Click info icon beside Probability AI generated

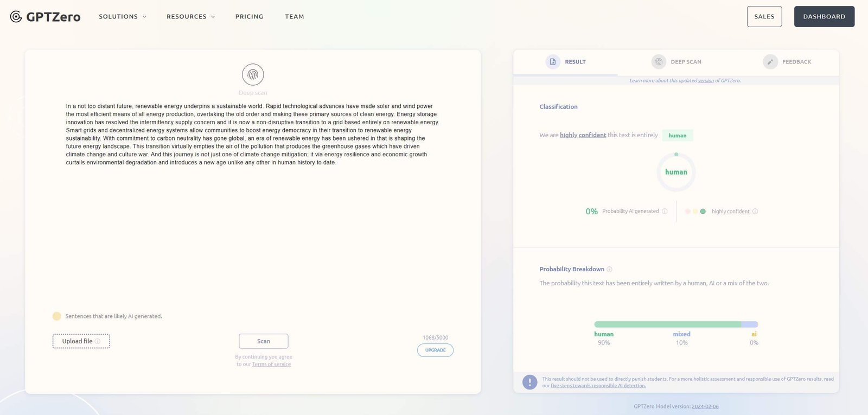point(665,212)
